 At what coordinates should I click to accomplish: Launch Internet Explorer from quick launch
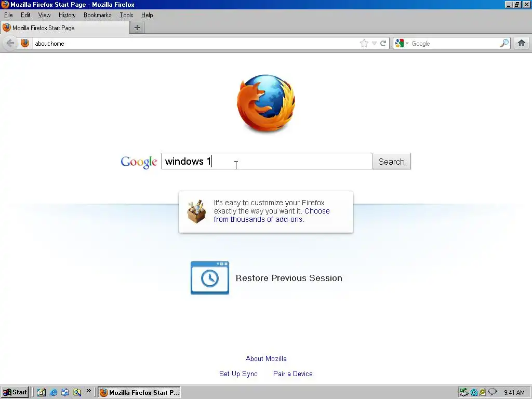pos(54,392)
